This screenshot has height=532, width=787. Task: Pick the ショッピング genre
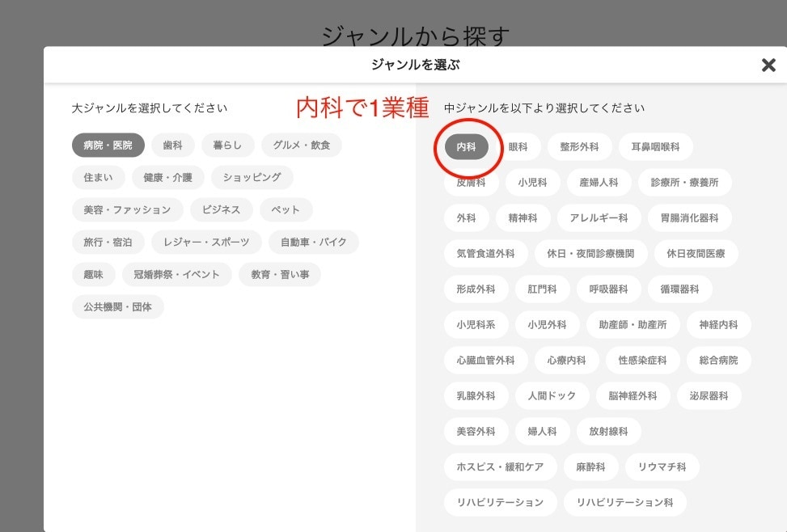252,177
